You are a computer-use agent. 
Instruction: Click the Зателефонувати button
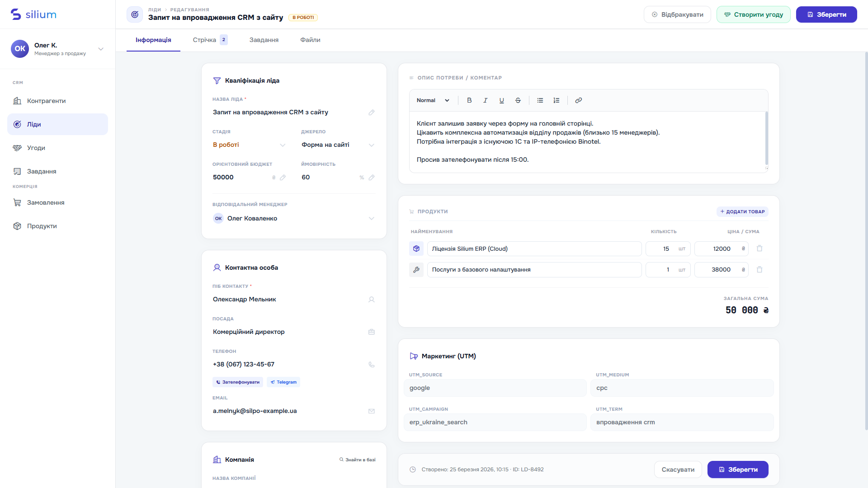(x=238, y=382)
